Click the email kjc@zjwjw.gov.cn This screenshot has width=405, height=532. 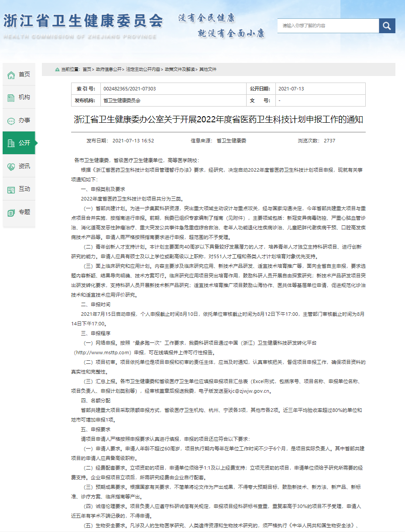click(249, 391)
